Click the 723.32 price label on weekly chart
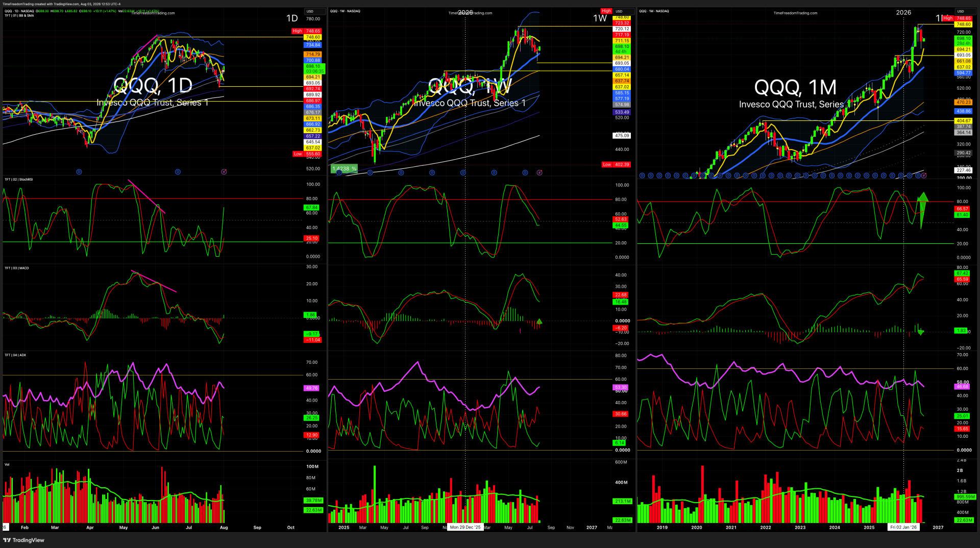The image size is (980, 548). 622,23
